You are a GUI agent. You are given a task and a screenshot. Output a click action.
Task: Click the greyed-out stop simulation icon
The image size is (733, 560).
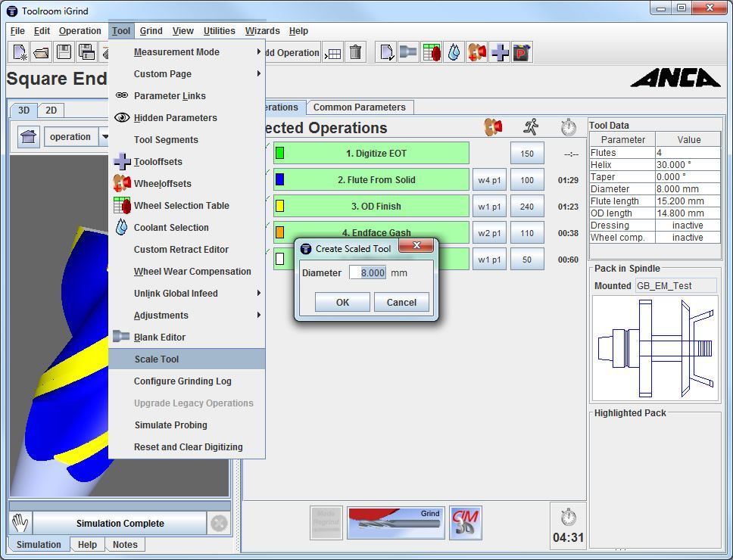pos(219,523)
